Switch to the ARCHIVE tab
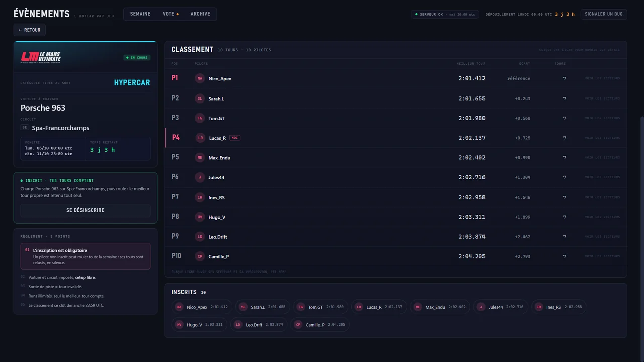644x362 pixels. click(x=200, y=14)
